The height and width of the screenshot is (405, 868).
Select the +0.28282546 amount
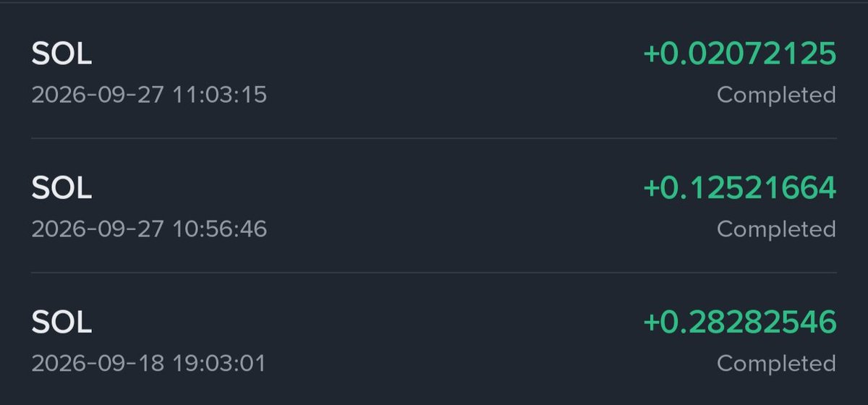point(739,322)
